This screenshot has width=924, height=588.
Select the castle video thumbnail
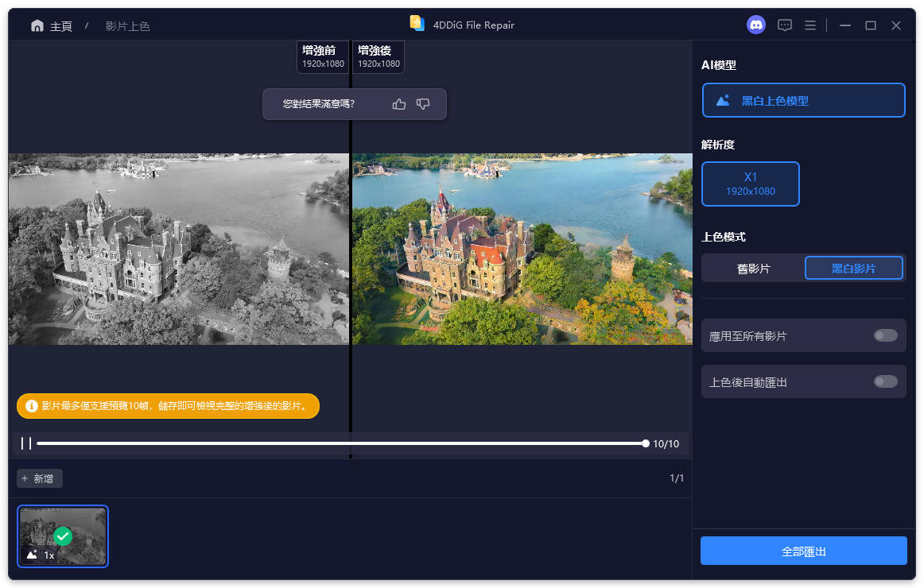click(x=62, y=536)
